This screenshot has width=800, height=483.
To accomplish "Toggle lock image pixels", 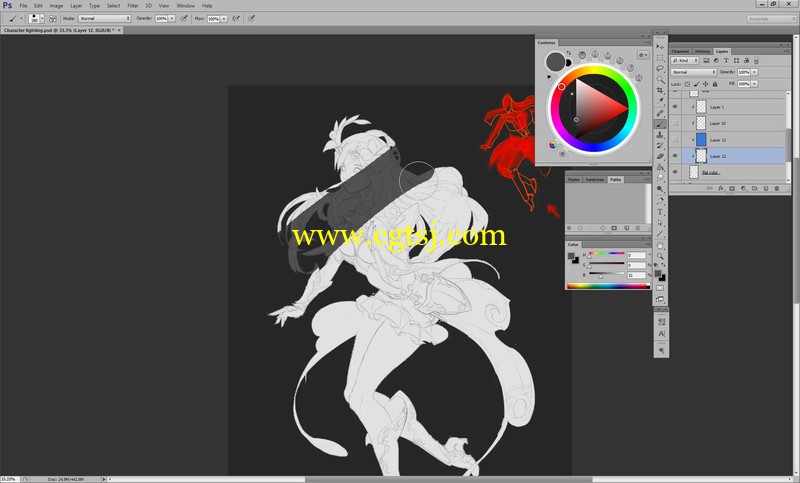I will pyautogui.click(x=696, y=84).
